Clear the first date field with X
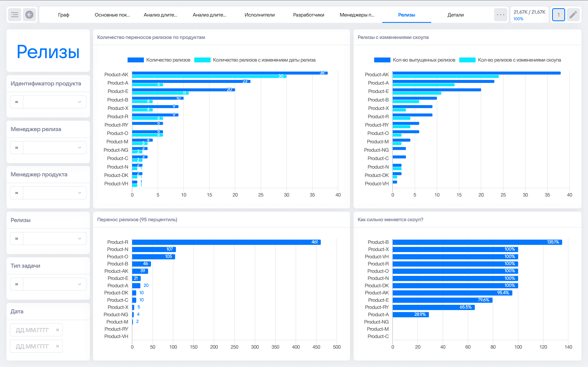The image size is (588, 367). point(58,330)
